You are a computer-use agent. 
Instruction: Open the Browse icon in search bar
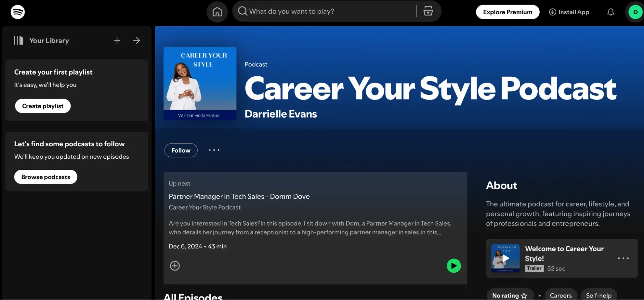(x=428, y=11)
